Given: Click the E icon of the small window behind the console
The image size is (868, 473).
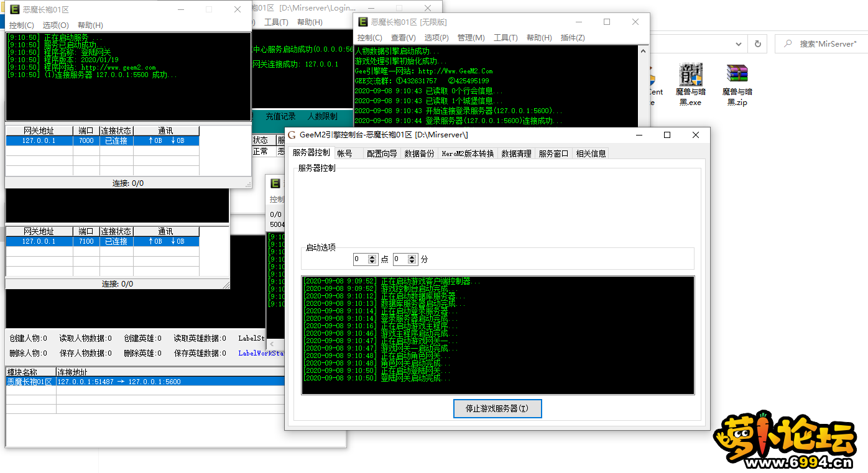Looking at the screenshot, I should (275, 184).
